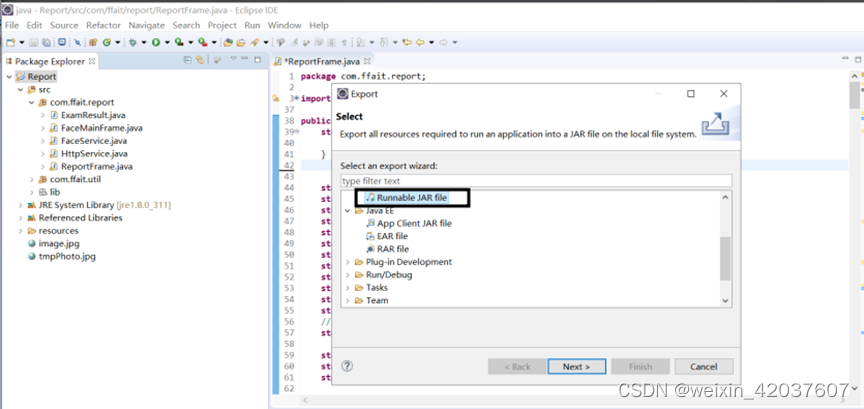
Task: Expand the JRE System Library node
Action: (20, 205)
